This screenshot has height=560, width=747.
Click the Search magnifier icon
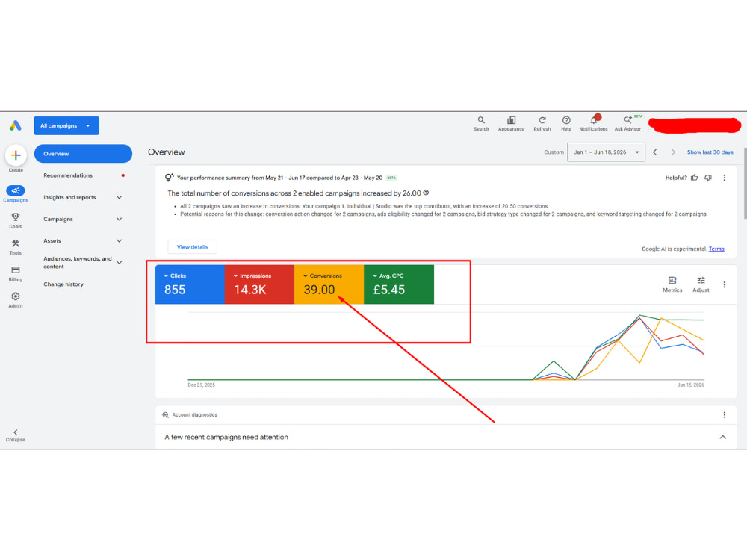point(481,123)
